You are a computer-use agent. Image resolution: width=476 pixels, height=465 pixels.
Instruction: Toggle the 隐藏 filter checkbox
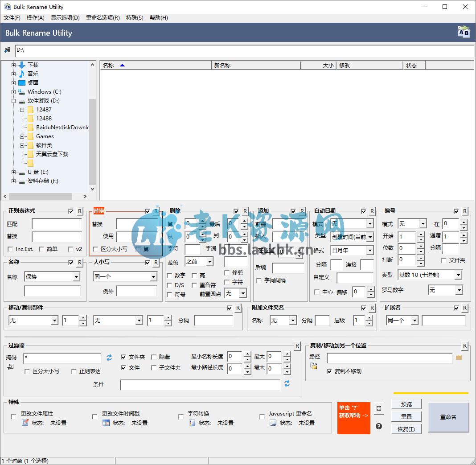(154, 357)
